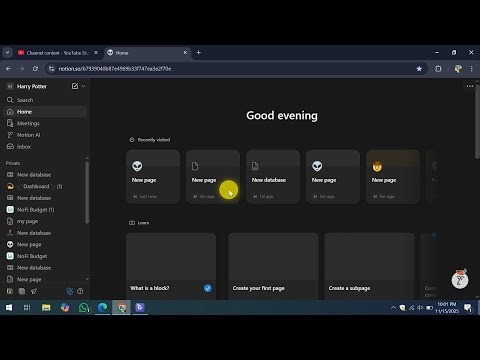
Task: Click the Chrome back arrow
Action: (8, 69)
